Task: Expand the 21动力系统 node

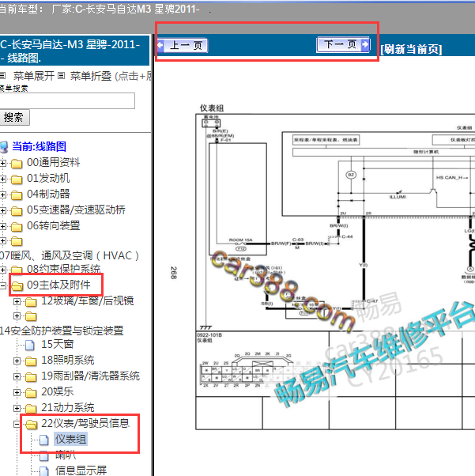Action: pos(17,408)
